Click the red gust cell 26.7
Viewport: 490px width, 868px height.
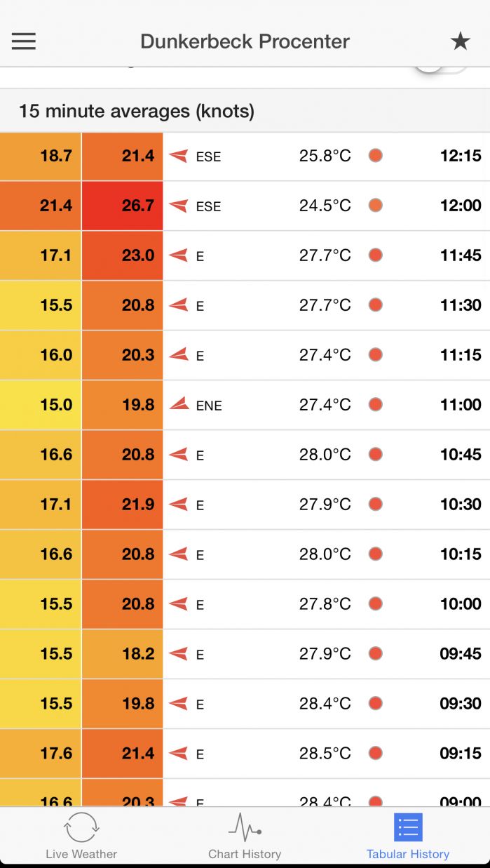pyautogui.click(x=123, y=206)
